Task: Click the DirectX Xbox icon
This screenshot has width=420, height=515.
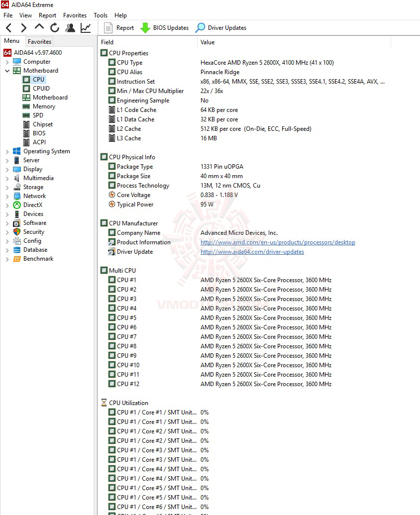Action: [17, 205]
